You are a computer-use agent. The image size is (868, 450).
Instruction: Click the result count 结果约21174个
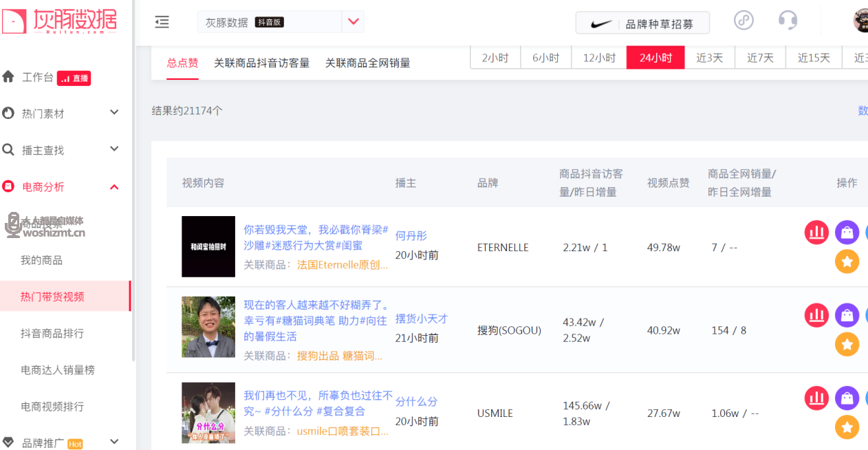tap(187, 110)
